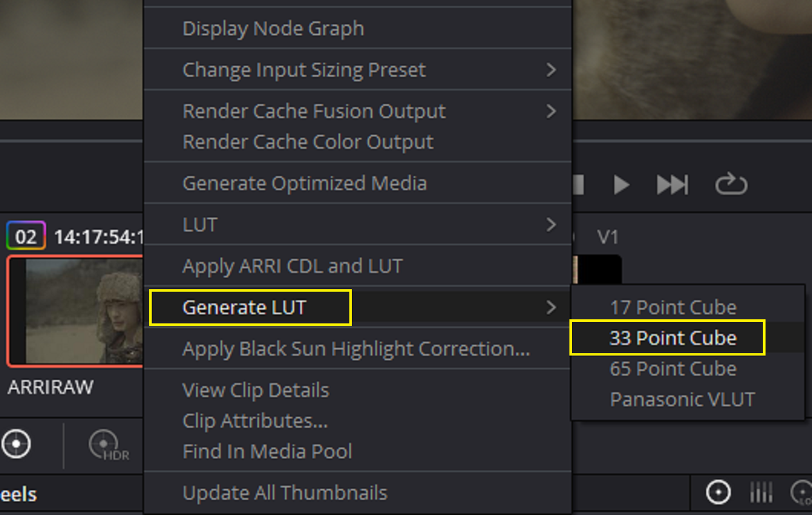This screenshot has height=515, width=812.
Task: Open the HDR wheels palette icon
Action: pyautogui.click(x=108, y=445)
